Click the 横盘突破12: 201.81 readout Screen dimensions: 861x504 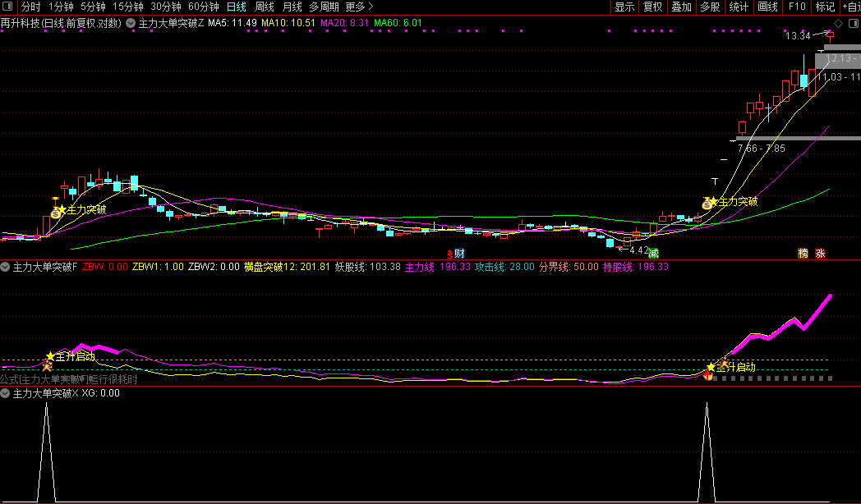[x=288, y=267]
